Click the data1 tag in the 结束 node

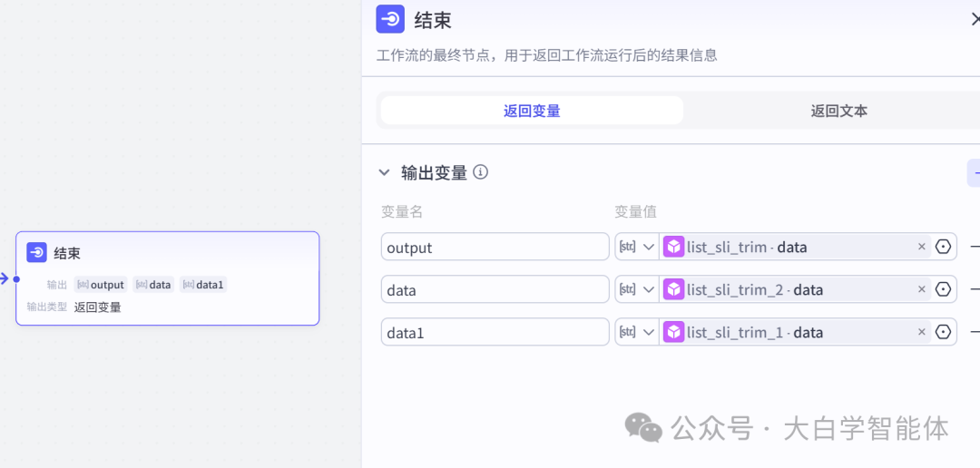[x=203, y=285]
